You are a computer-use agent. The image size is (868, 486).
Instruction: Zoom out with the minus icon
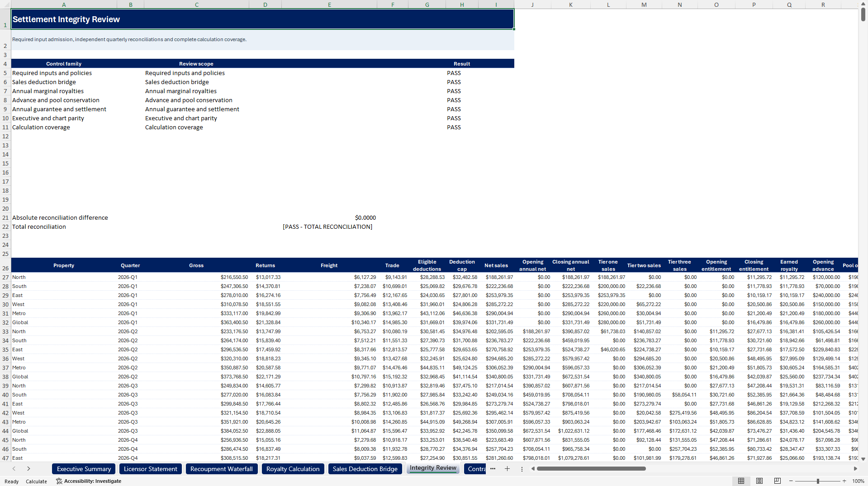coord(791,481)
